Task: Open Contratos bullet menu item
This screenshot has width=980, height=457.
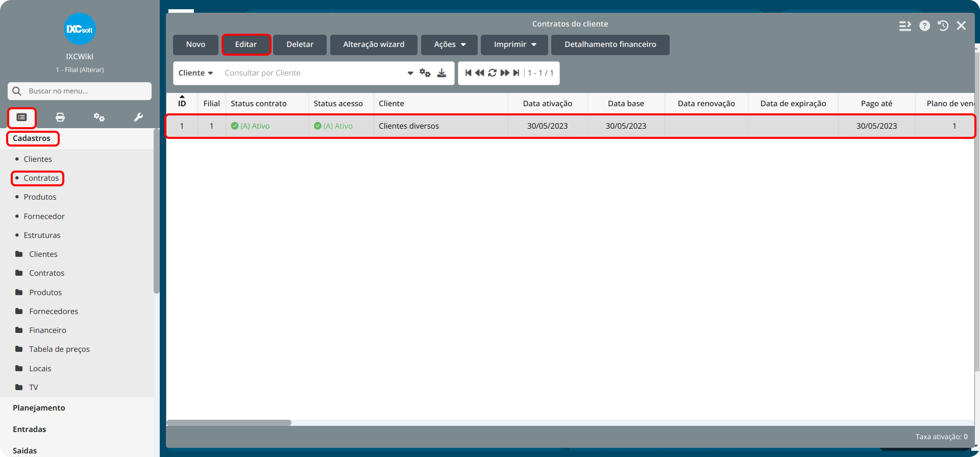Action: tap(41, 178)
